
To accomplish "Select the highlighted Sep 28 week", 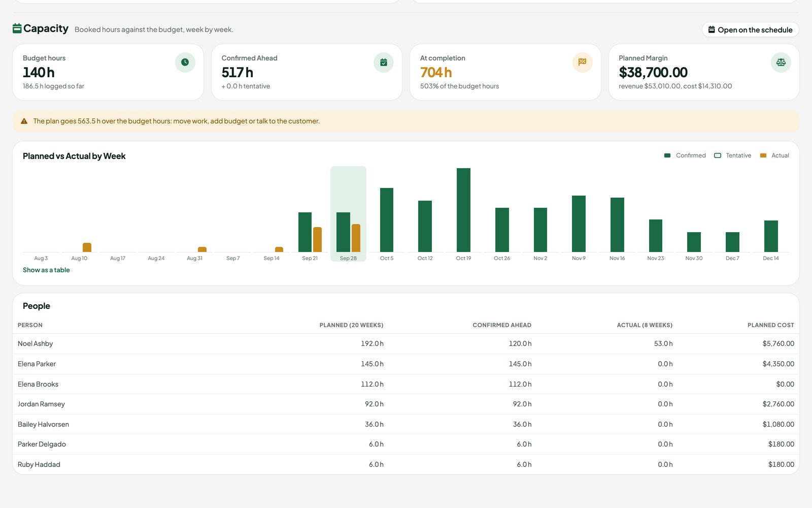I will click(x=348, y=214).
